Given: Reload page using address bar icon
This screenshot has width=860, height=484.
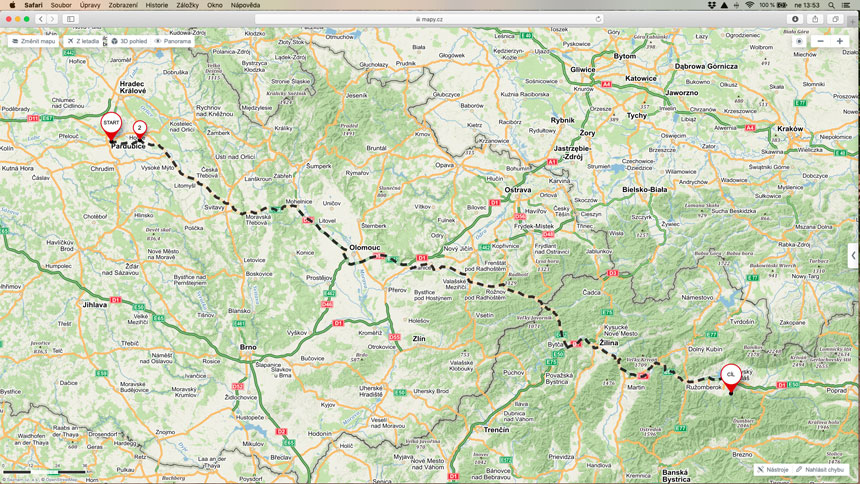Looking at the screenshot, I should 598,18.
